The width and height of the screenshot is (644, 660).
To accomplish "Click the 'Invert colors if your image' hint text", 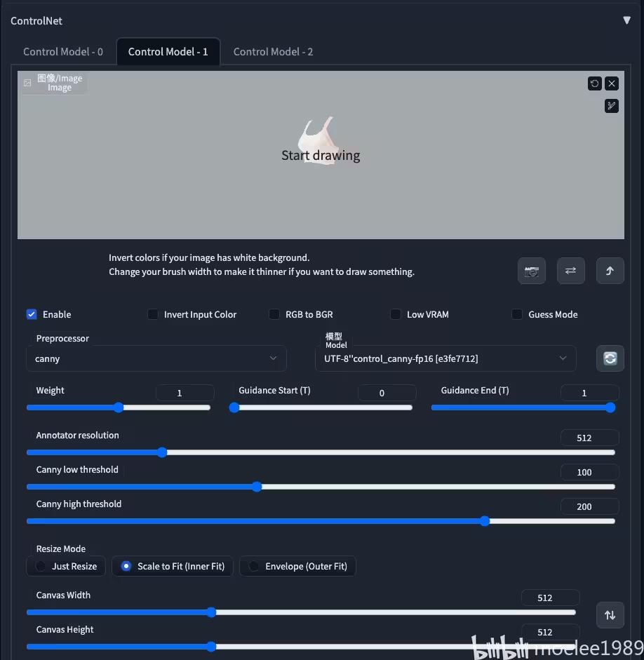I will 209,257.
